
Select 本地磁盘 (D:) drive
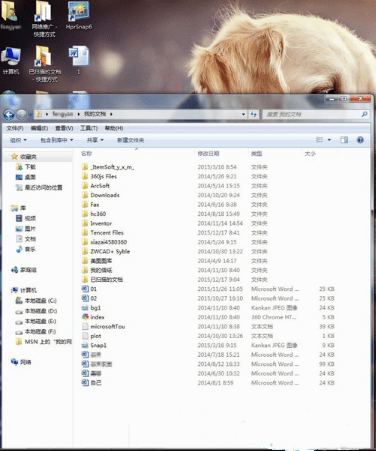(x=36, y=311)
